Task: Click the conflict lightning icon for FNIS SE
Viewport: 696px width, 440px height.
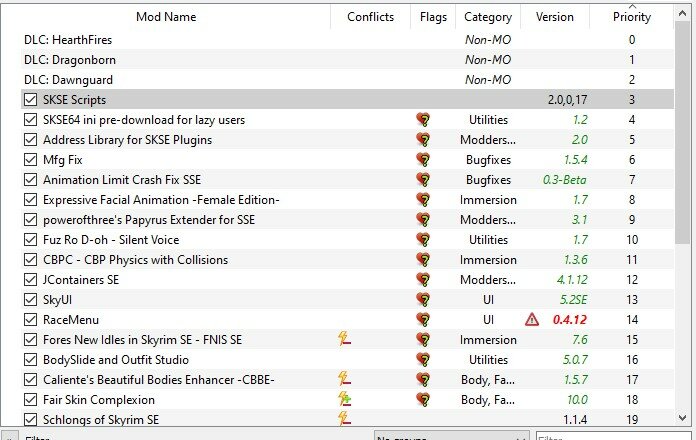Action: 344,339
